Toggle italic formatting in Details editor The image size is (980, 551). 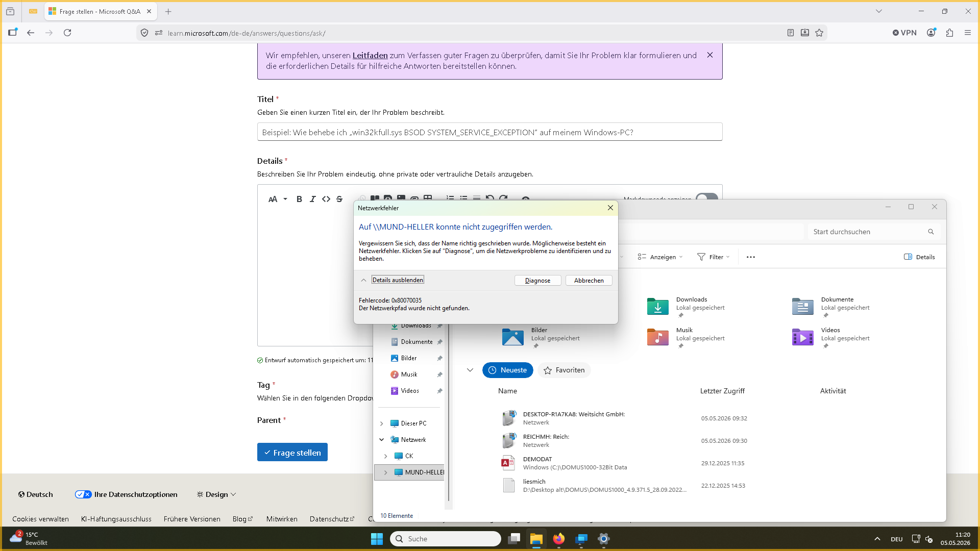(312, 199)
